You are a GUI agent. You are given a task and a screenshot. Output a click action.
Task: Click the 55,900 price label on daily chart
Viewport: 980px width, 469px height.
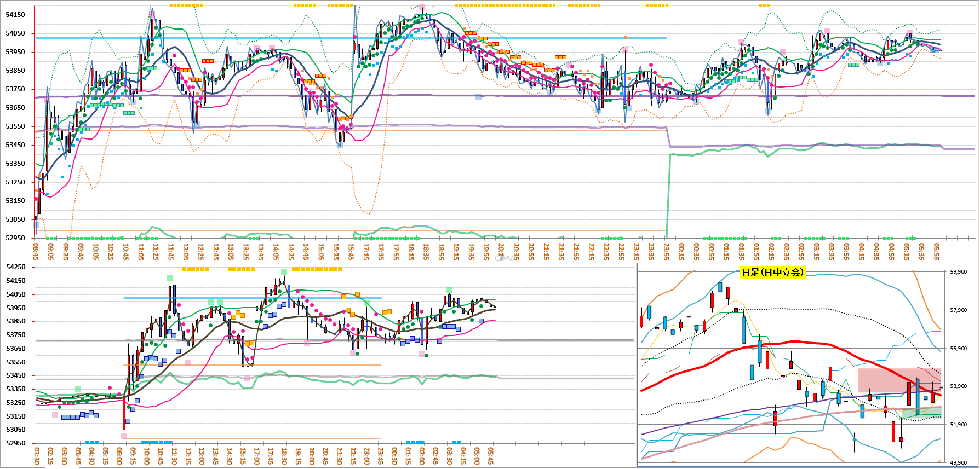click(958, 349)
